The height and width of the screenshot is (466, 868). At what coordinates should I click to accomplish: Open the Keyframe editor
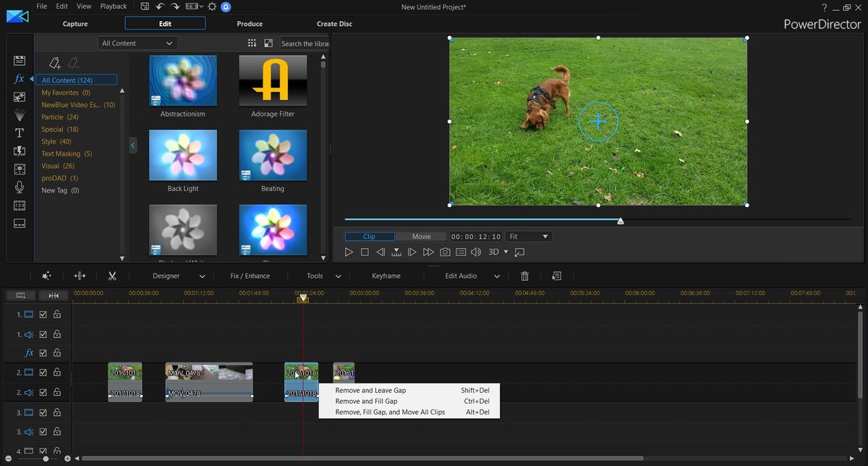386,276
